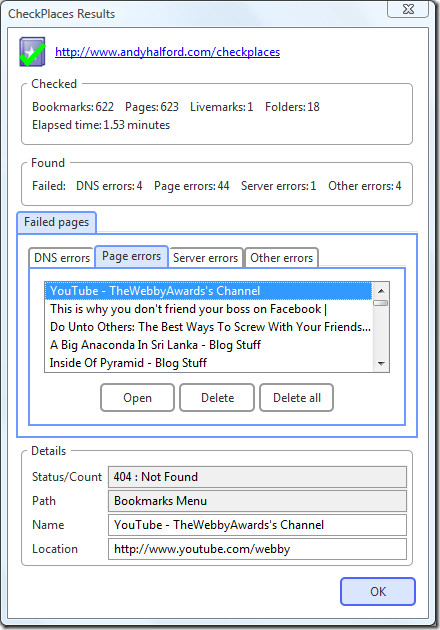Screen dimensions: 440x630
Task: Click into the Name input field
Action: coord(257,525)
